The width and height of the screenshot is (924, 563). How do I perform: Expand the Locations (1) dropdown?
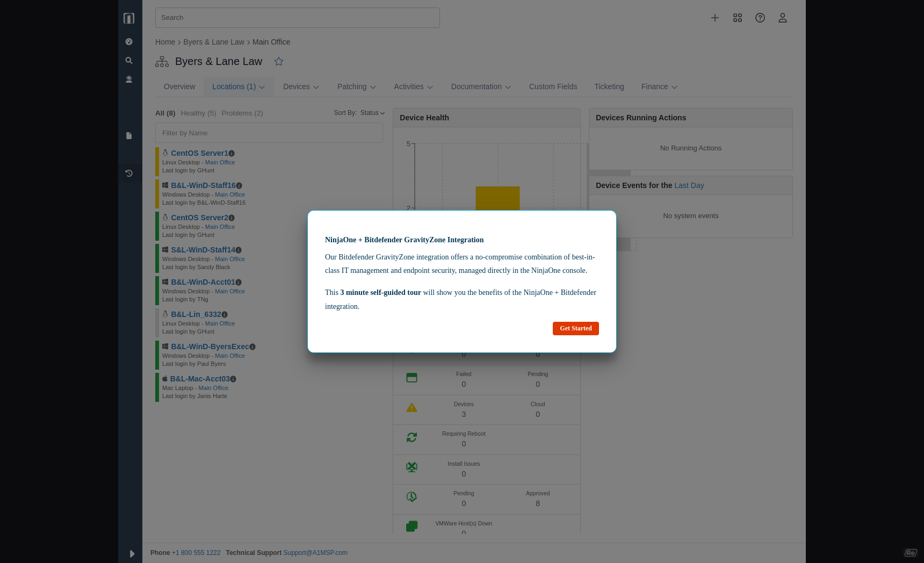[239, 86]
